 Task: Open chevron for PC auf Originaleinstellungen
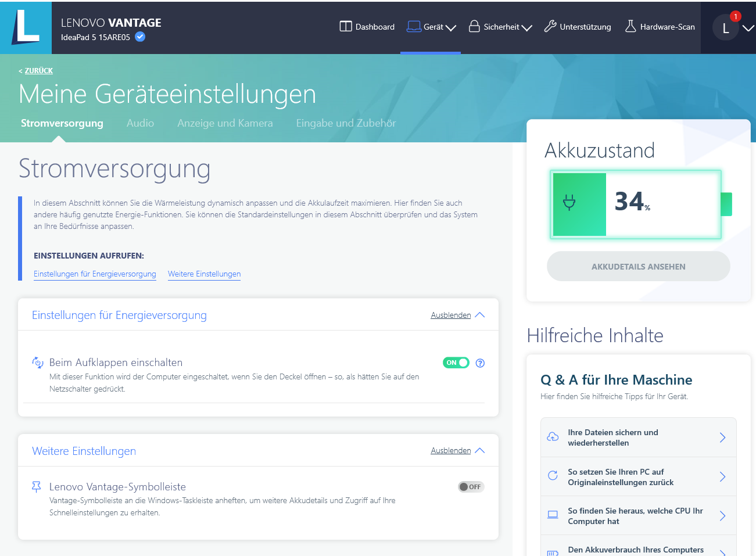tap(722, 476)
